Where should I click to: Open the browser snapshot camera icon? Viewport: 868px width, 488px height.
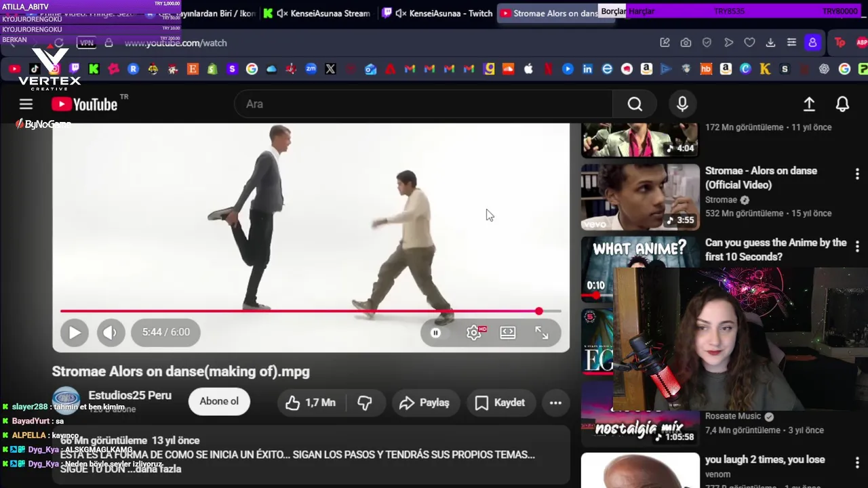tap(686, 43)
